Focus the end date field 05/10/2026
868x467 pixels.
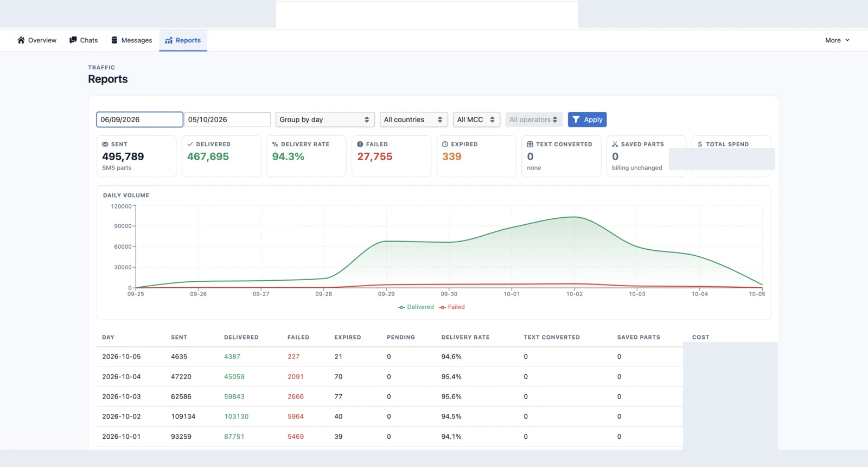pos(227,119)
